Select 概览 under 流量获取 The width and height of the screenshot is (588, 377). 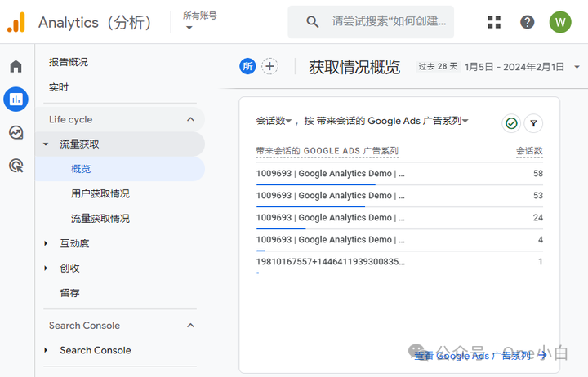[120, 169]
